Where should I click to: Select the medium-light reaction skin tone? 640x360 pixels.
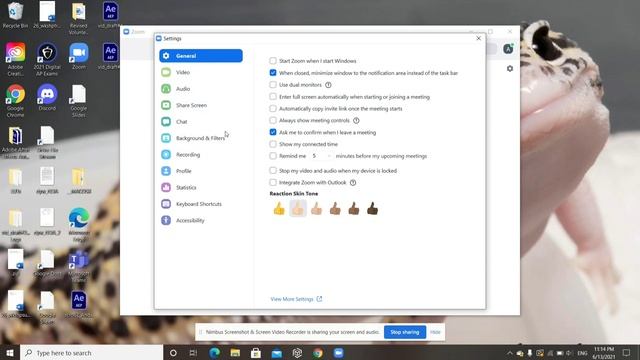[316, 209]
